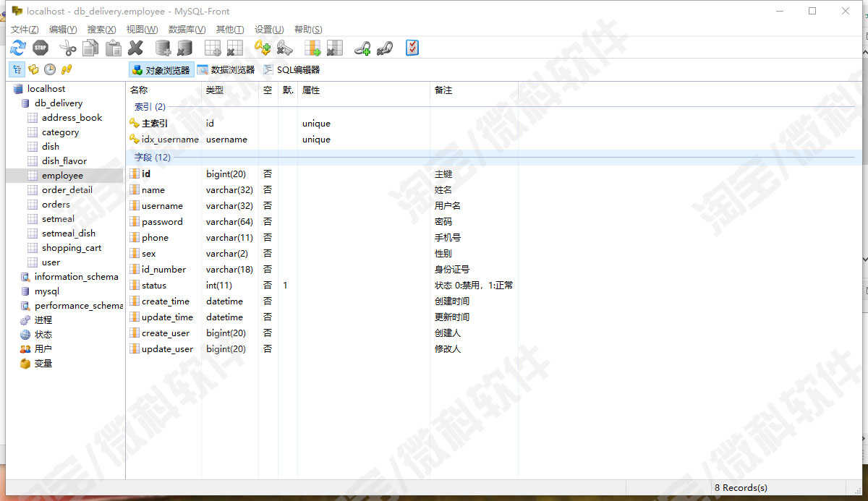This screenshot has height=501, width=868.
Task: Sort by 名称 column header
Action: [163, 90]
